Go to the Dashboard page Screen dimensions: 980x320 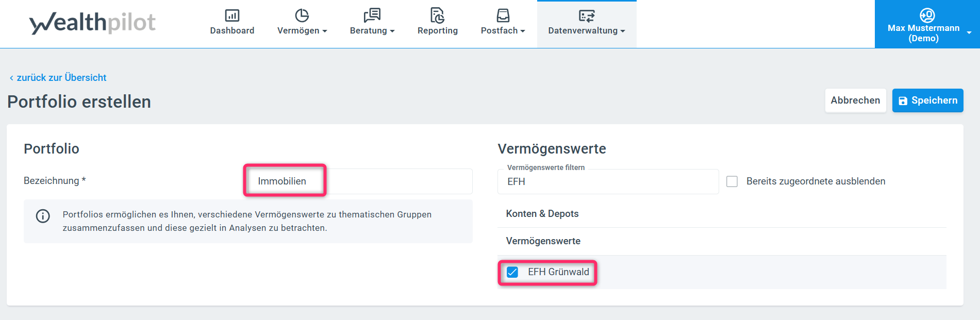click(x=232, y=24)
